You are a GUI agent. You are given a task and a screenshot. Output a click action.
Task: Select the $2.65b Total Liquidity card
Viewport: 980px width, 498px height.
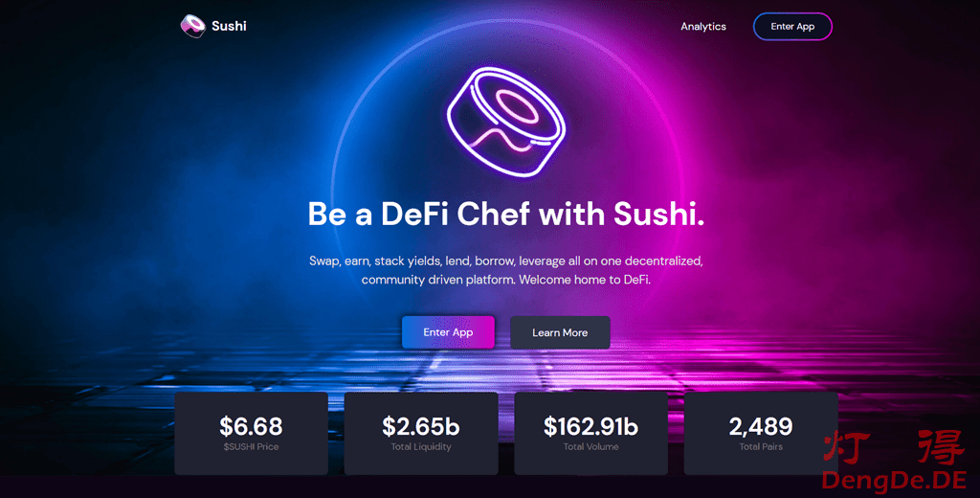tap(421, 433)
